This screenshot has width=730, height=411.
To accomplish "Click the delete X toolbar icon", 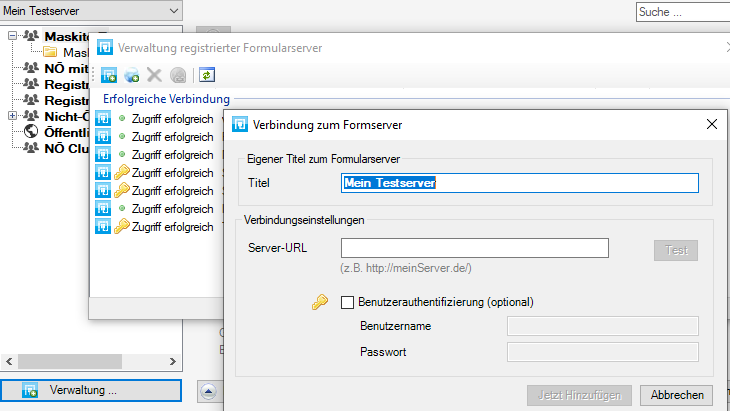I will point(154,75).
